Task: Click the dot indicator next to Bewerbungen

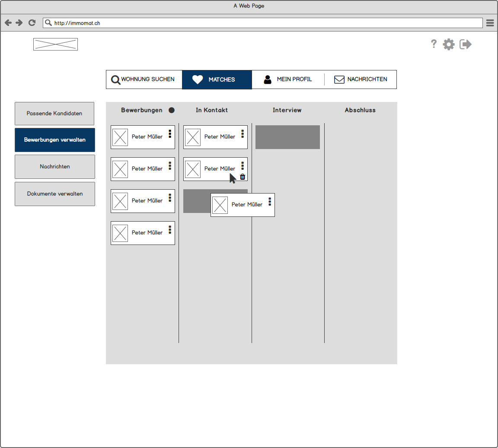Action: click(x=172, y=110)
